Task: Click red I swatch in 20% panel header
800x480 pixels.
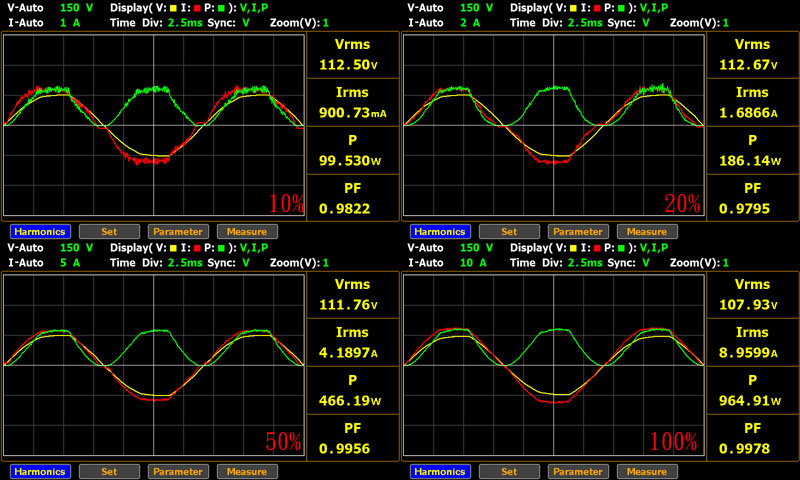Action: pos(597,8)
